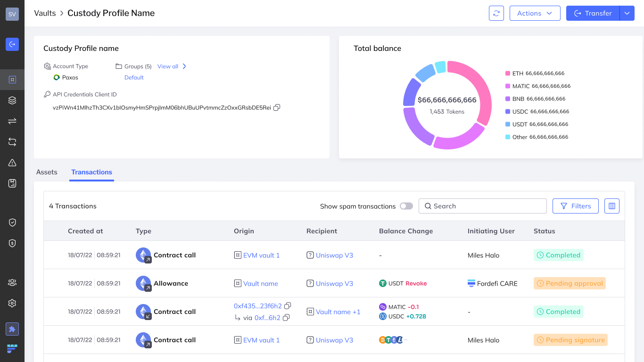
Task: Open the shield check sidebar icon
Action: 12,222
